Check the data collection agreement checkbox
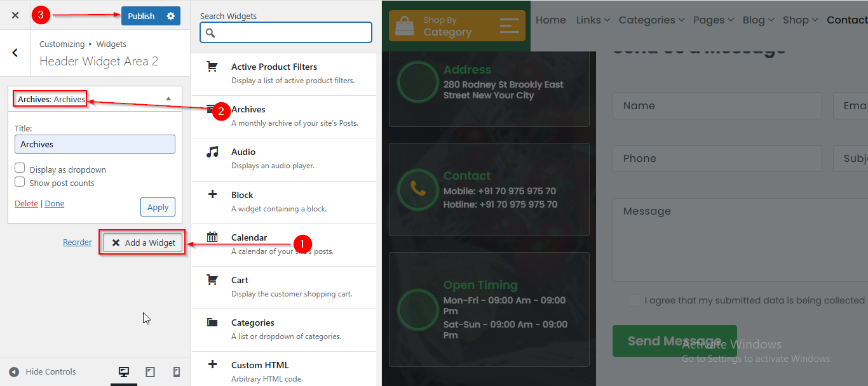The width and height of the screenshot is (868, 386). 634,300
